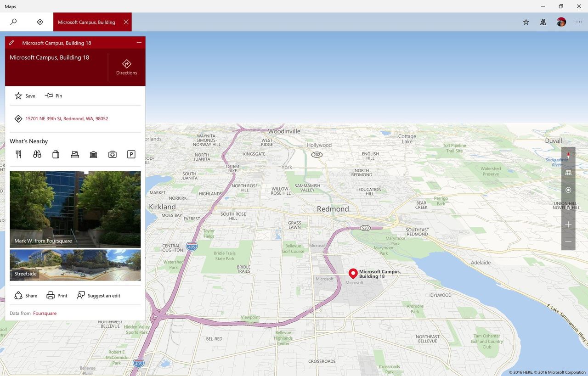Pin this place to Start

coord(53,95)
